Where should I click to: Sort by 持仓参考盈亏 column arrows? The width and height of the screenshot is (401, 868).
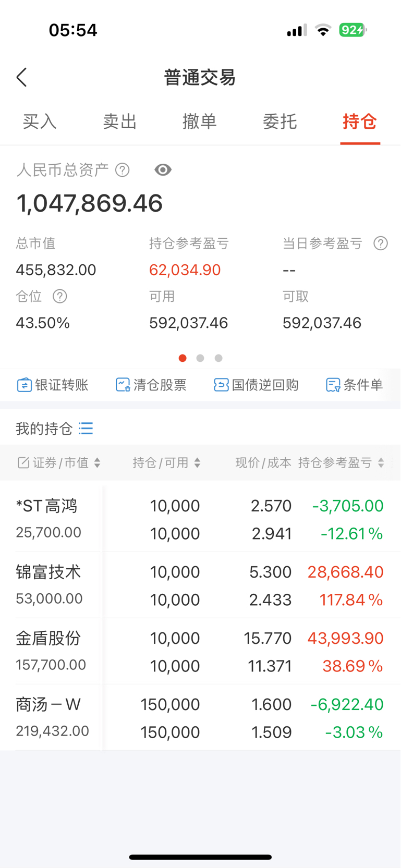[381, 463]
